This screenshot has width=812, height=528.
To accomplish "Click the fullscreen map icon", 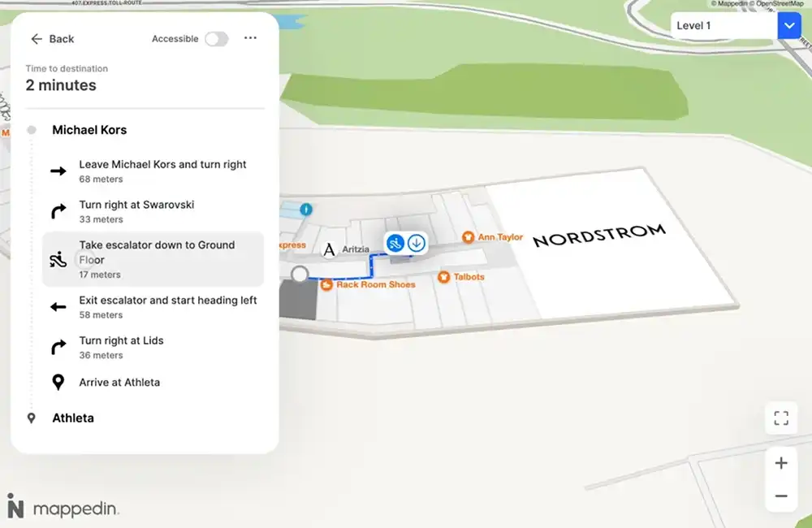I will pyautogui.click(x=781, y=418).
